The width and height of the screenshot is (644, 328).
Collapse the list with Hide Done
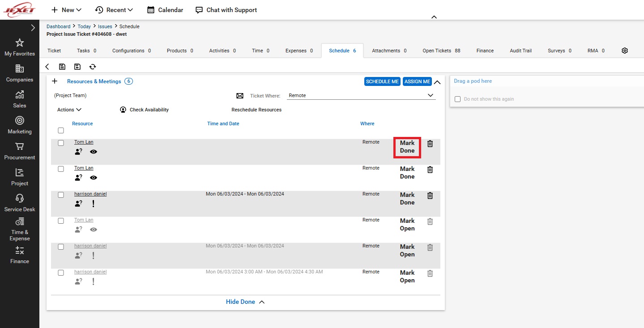coord(245,302)
